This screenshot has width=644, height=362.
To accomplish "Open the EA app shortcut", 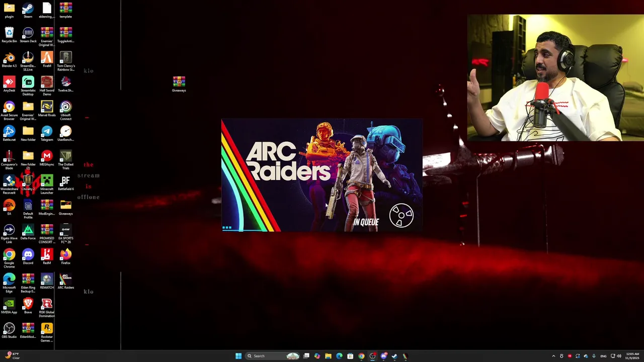I will [9, 208].
